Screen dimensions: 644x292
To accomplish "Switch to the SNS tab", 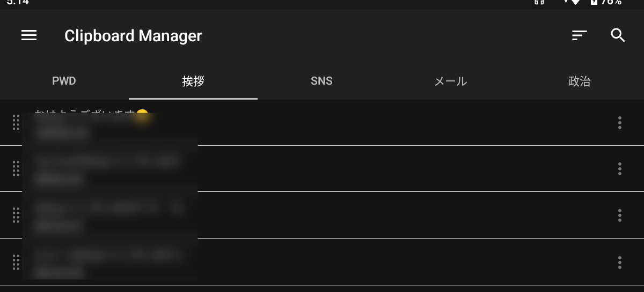I will (322, 81).
